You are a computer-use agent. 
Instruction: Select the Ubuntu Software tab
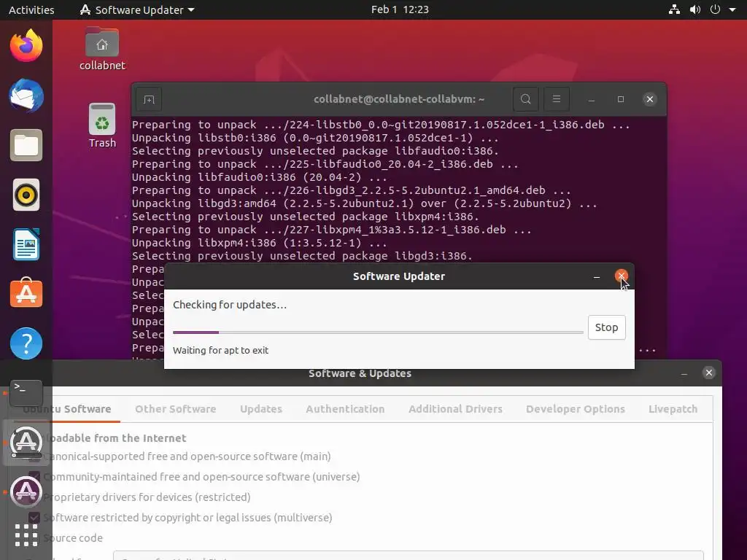coord(66,409)
